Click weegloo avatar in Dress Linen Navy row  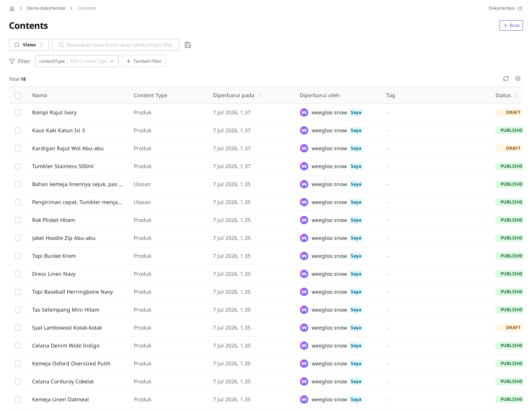pyautogui.click(x=304, y=274)
